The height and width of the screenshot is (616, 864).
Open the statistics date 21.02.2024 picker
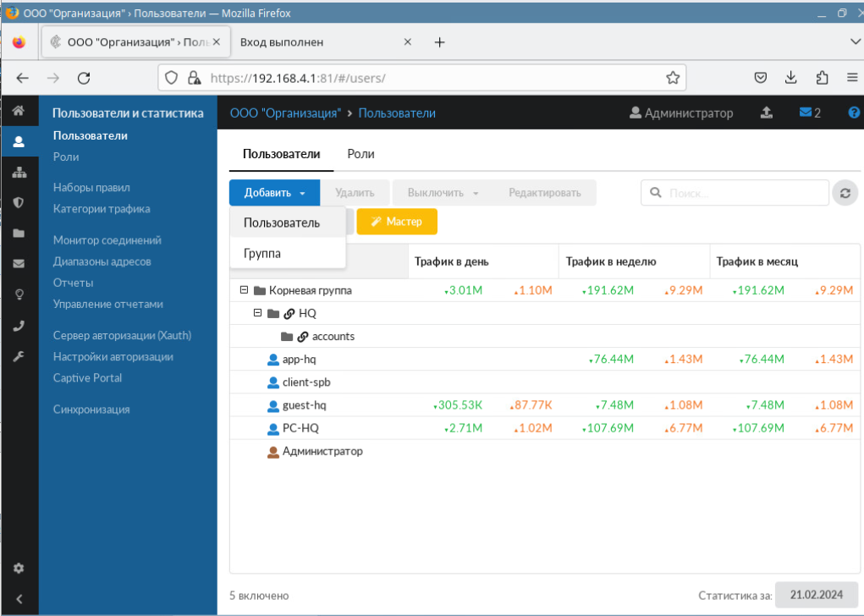pos(816,595)
